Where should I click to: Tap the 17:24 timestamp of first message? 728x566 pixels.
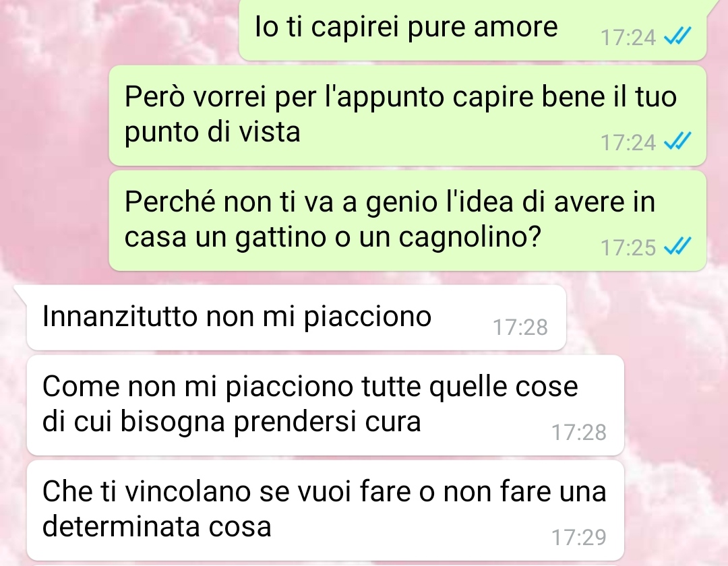point(628,38)
